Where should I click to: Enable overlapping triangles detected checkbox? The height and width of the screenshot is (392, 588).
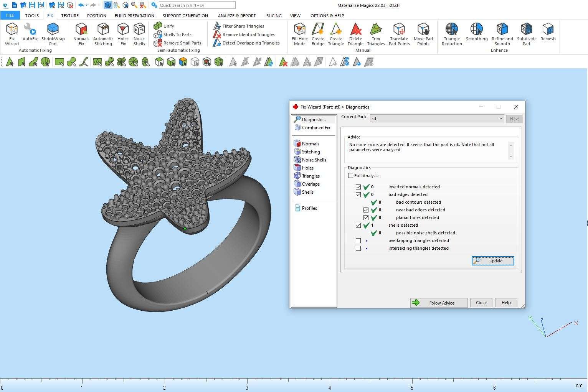click(358, 241)
